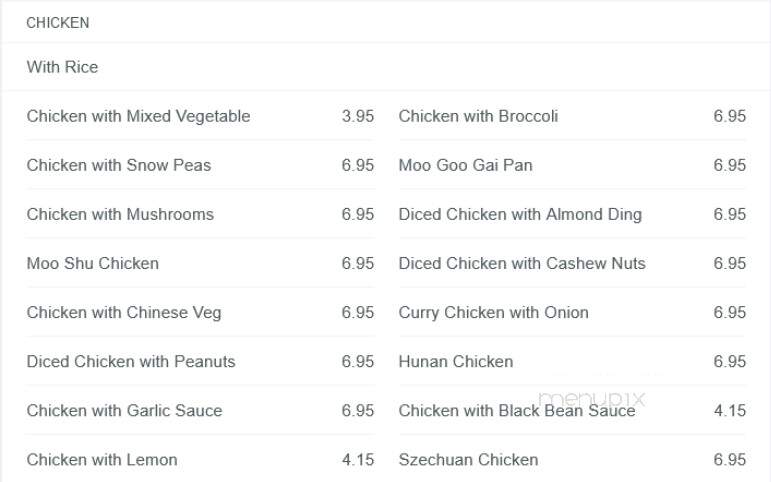This screenshot has width=771, height=482.
Task: Pick Chicken with Black Bean Sauce
Action: point(517,411)
